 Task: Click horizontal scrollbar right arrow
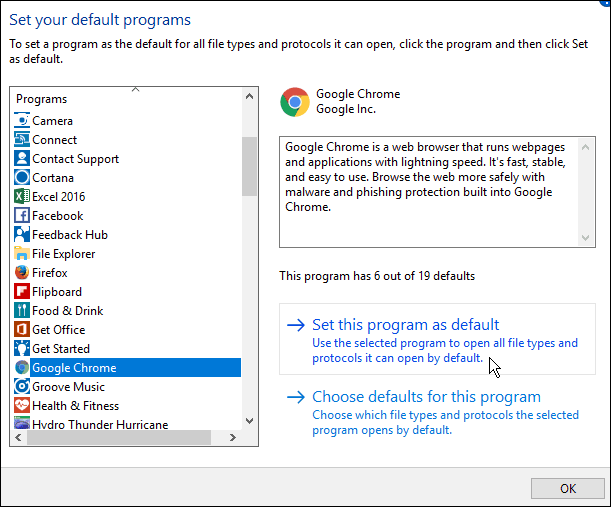tap(233, 438)
